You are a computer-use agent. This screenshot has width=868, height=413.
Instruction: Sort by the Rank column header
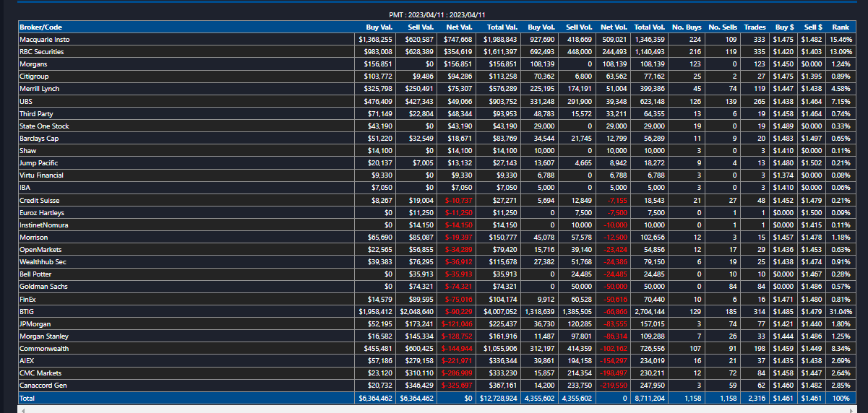[x=840, y=27]
